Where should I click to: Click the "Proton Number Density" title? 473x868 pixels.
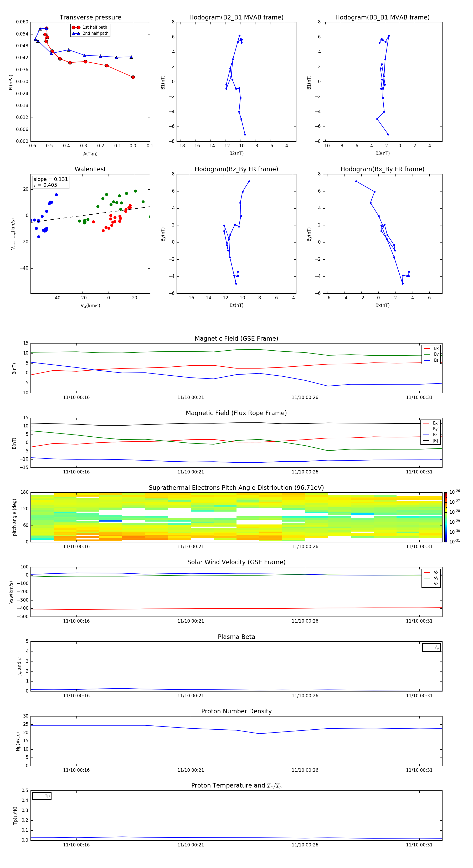coord(236,711)
